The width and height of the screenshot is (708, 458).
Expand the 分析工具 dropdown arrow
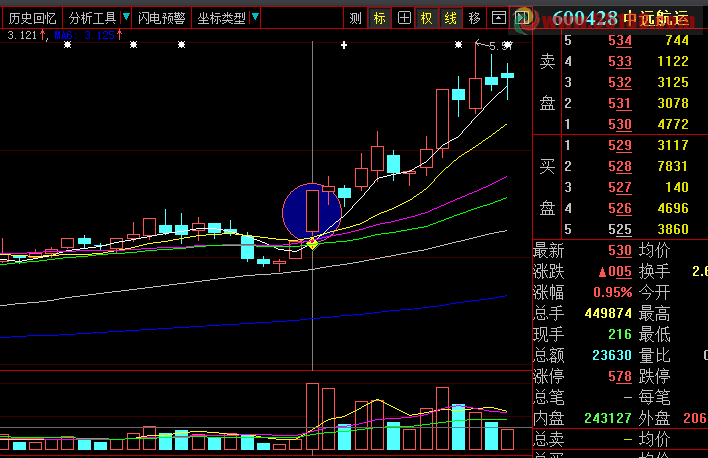(x=126, y=18)
